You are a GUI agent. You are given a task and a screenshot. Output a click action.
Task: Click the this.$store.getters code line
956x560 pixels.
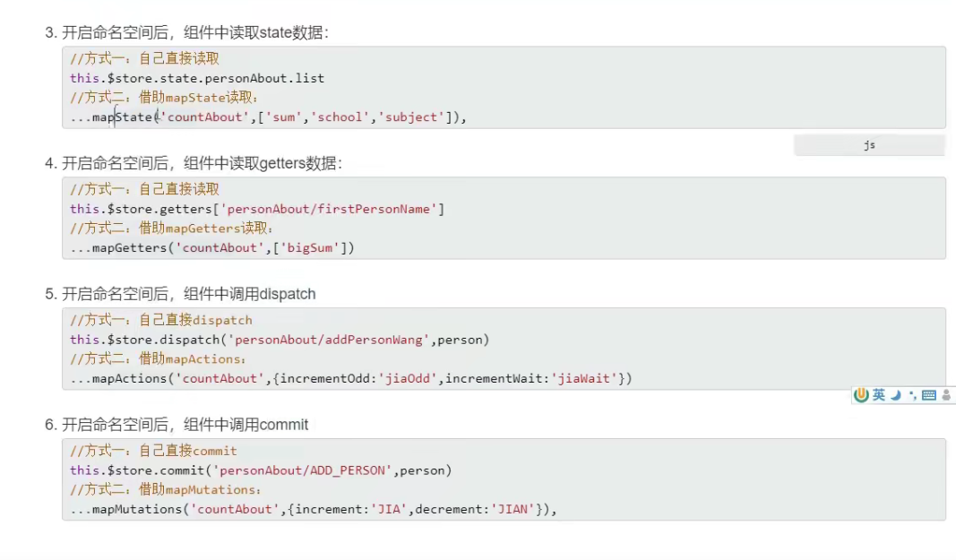pyautogui.click(x=257, y=209)
